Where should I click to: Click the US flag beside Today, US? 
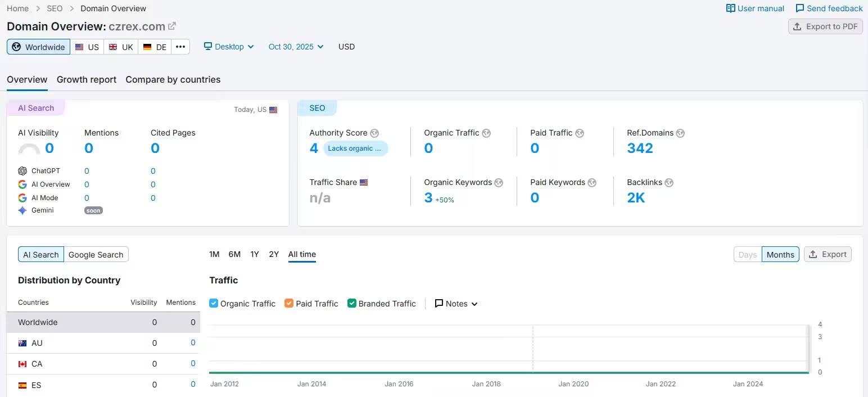tap(273, 110)
